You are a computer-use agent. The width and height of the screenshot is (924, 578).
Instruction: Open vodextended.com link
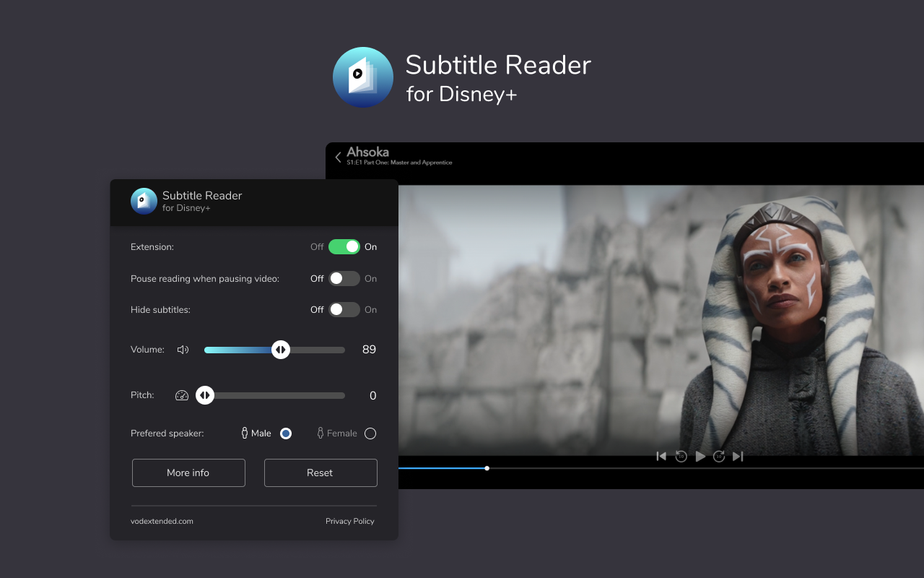pos(162,521)
